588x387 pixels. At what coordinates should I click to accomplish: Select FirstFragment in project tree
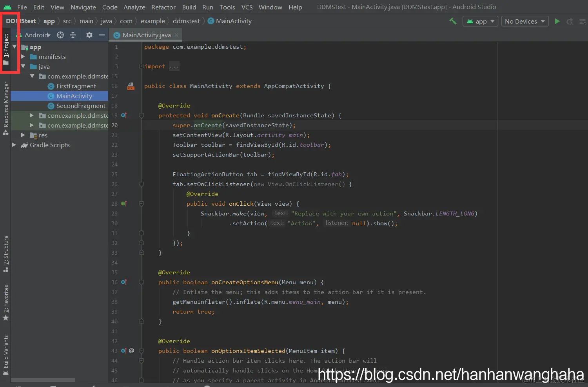(76, 86)
